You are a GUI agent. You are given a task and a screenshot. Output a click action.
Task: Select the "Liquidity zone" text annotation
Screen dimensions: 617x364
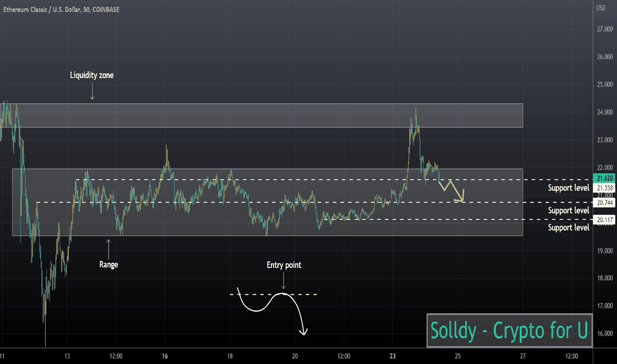tap(91, 75)
